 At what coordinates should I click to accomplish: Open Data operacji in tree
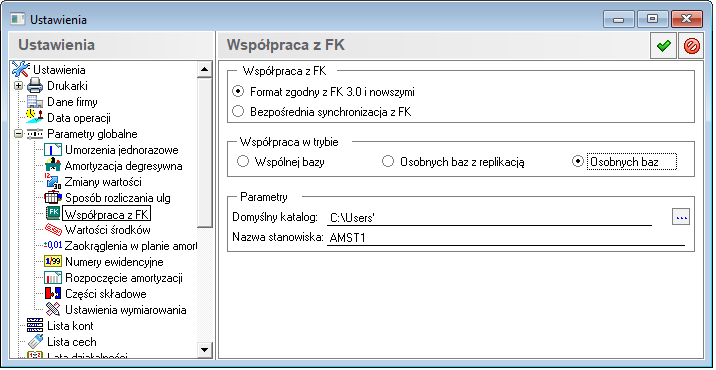[79, 118]
